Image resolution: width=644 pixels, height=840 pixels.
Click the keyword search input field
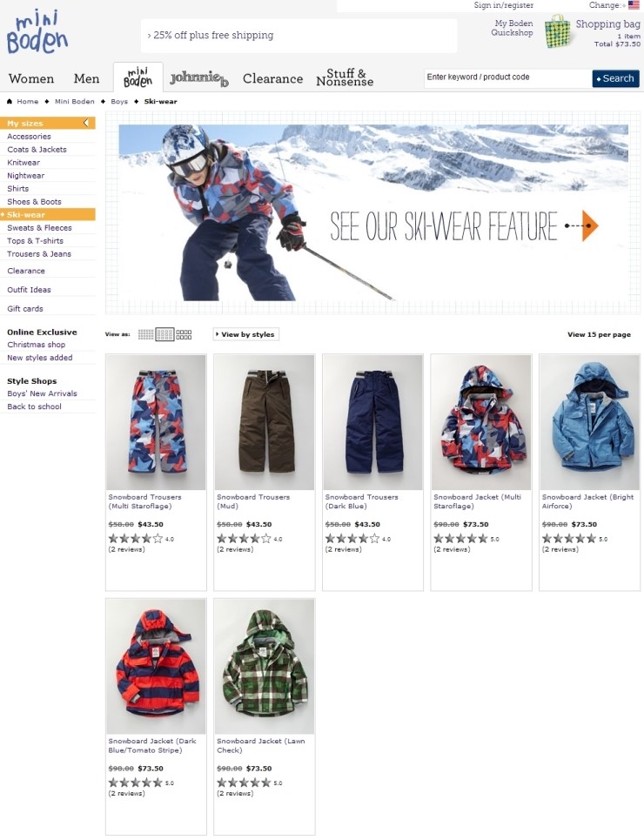click(x=508, y=77)
